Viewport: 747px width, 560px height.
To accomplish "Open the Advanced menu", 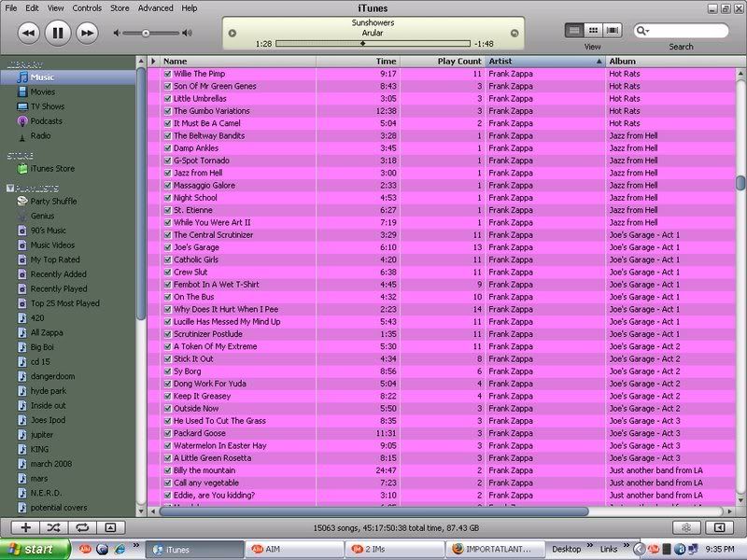I will pos(155,8).
